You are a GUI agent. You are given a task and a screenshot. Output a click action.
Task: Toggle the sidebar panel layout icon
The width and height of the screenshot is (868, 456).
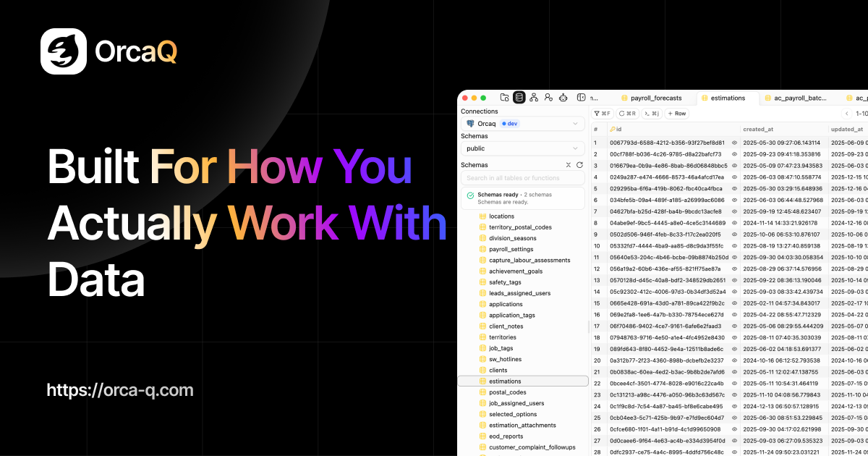pos(581,98)
